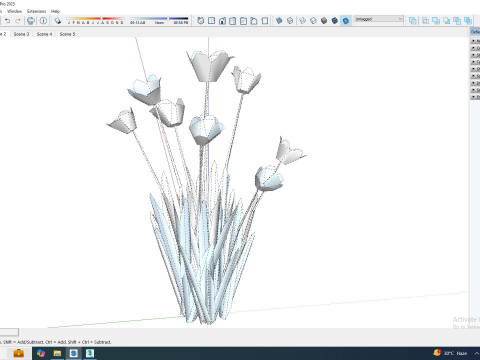Switch to Right view icon
The width and height of the screenshot is (480, 360).
(233, 21)
